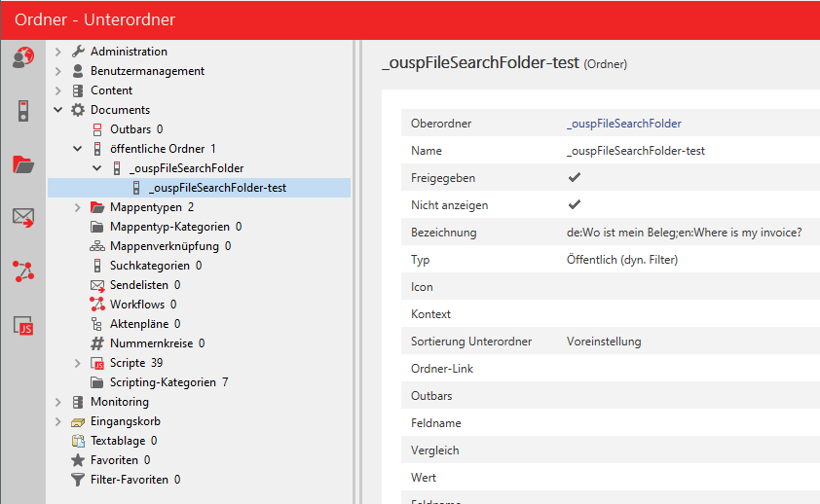820x504 pixels.
Task: Expand the Eingangskorb node
Action: [58, 421]
